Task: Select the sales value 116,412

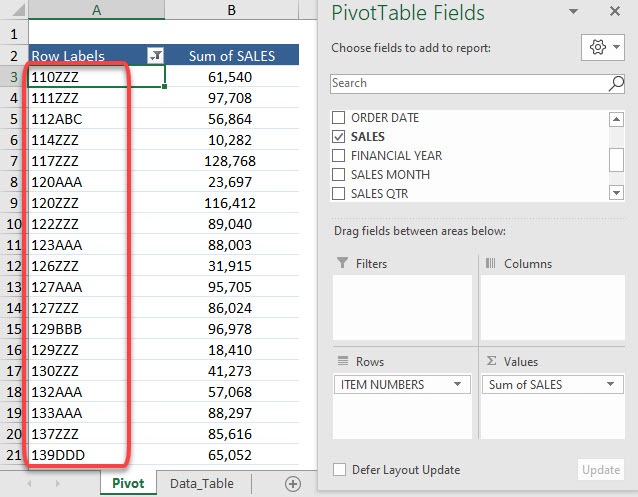Action: 232,203
